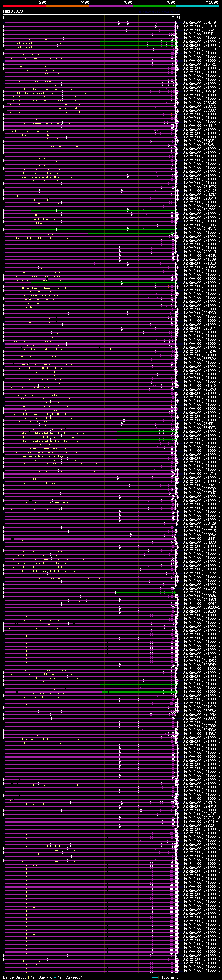Click the white query bar spanning 1 to 521

click(x=92, y=15)
